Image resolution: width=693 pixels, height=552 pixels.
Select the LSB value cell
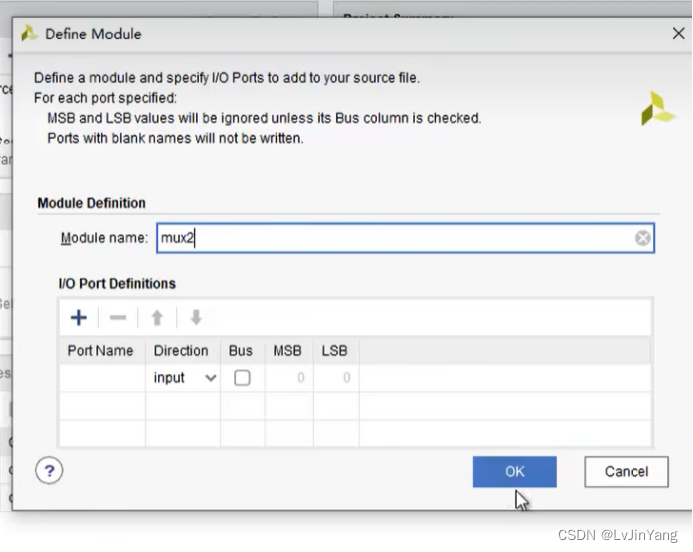(x=335, y=378)
